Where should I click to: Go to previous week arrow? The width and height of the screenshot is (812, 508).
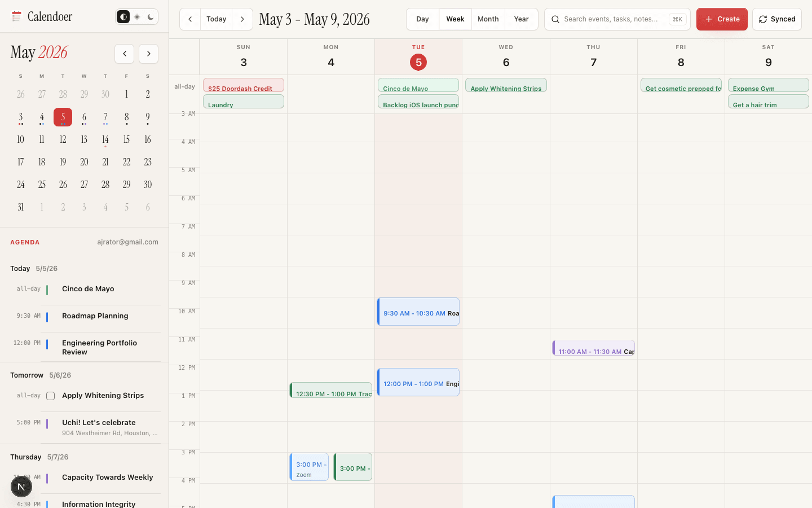coord(190,19)
